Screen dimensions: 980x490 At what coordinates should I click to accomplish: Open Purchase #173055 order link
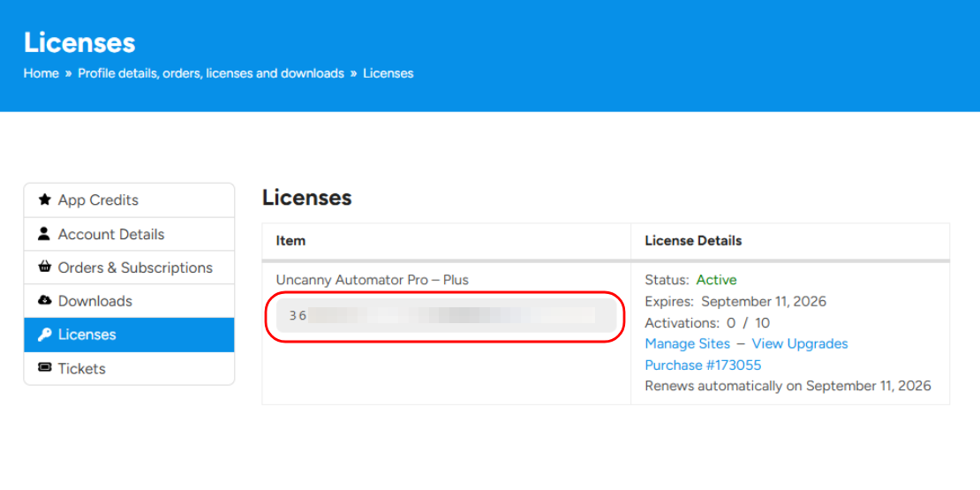click(703, 365)
